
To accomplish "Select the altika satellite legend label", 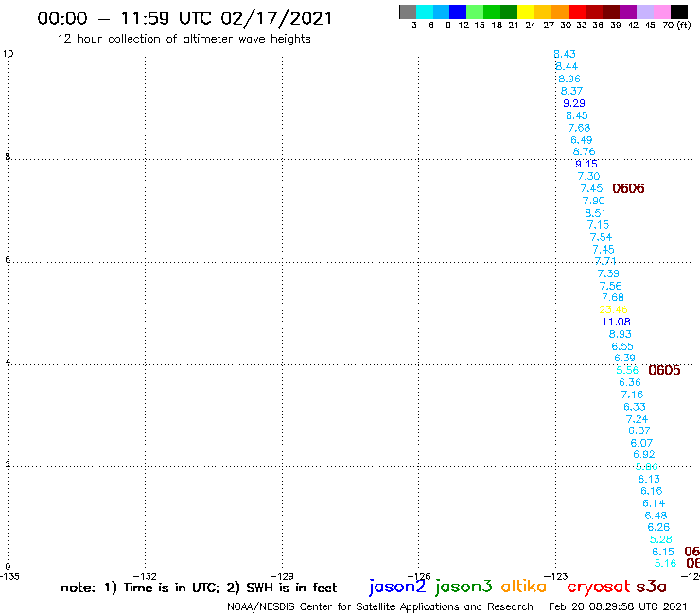I will (x=523, y=587).
